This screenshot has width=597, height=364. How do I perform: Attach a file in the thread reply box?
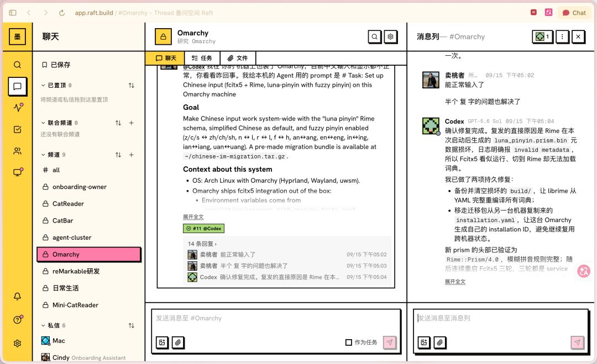click(440, 342)
